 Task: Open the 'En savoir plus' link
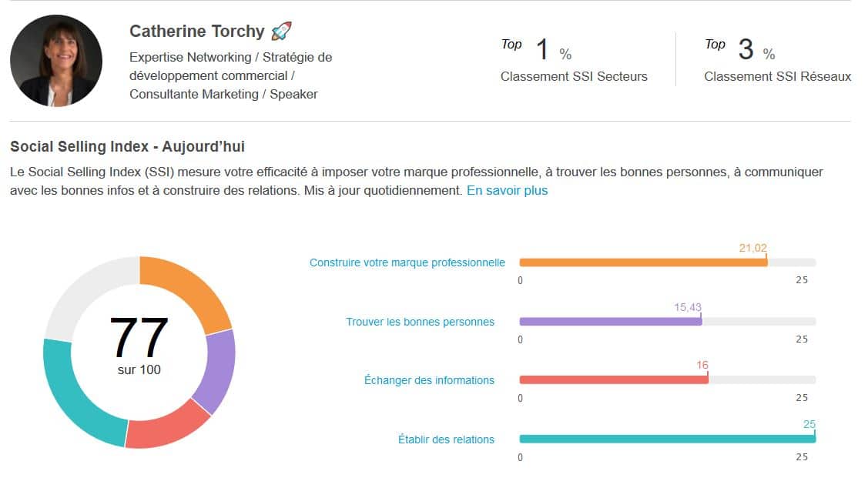tap(507, 190)
